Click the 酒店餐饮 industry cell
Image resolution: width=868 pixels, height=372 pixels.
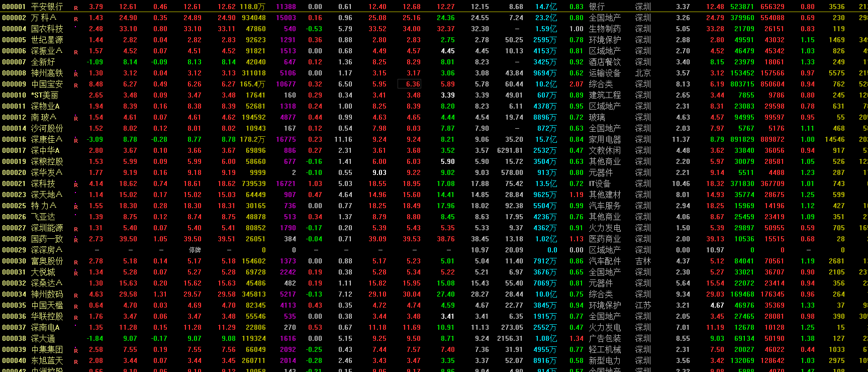click(605, 62)
